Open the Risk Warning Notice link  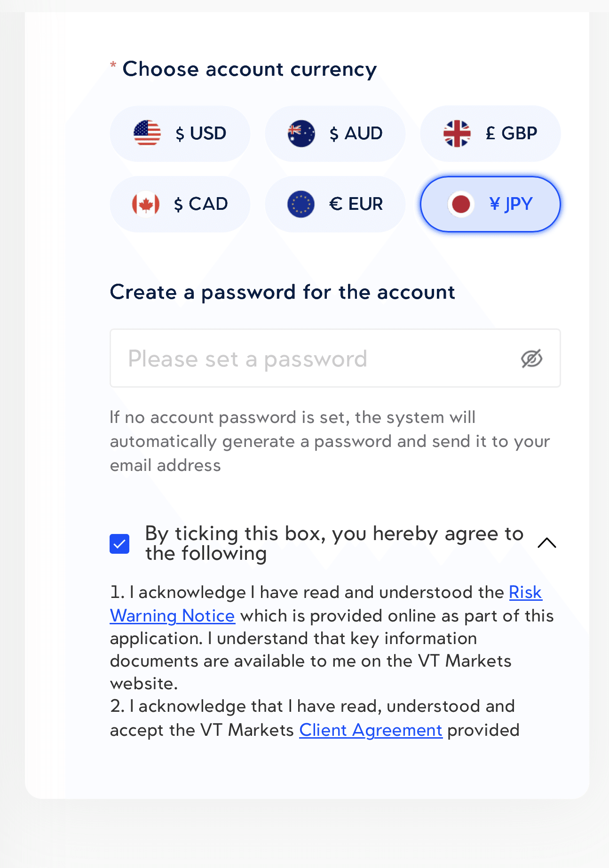(172, 616)
